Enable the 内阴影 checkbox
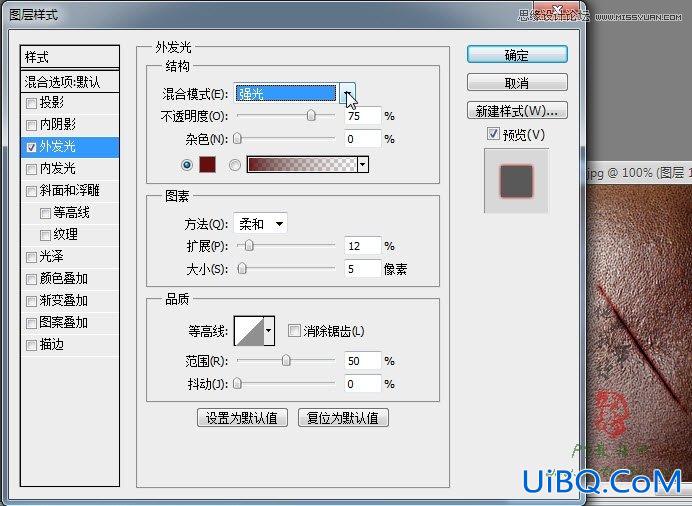This screenshot has height=506, width=692. (31, 125)
